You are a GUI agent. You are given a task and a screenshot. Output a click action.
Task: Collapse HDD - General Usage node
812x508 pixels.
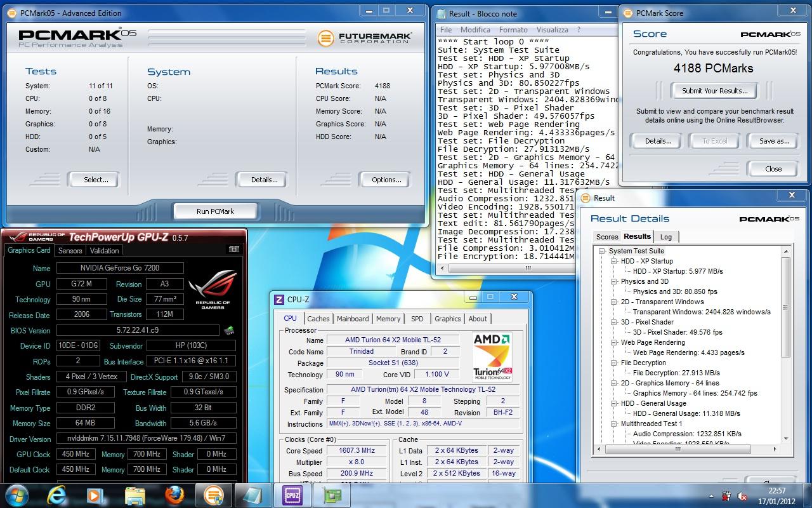pyautogui.click(x=614, y=403)
